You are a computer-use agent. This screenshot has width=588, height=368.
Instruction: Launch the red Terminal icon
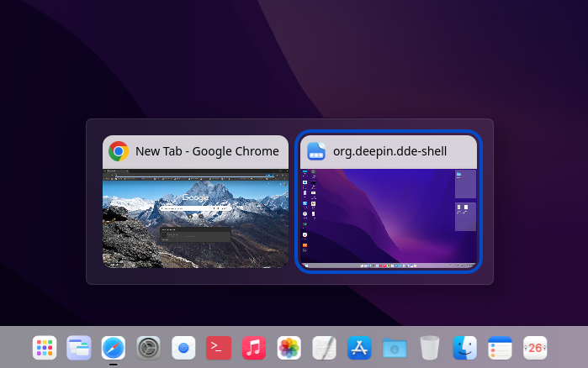tap(219, 348)
